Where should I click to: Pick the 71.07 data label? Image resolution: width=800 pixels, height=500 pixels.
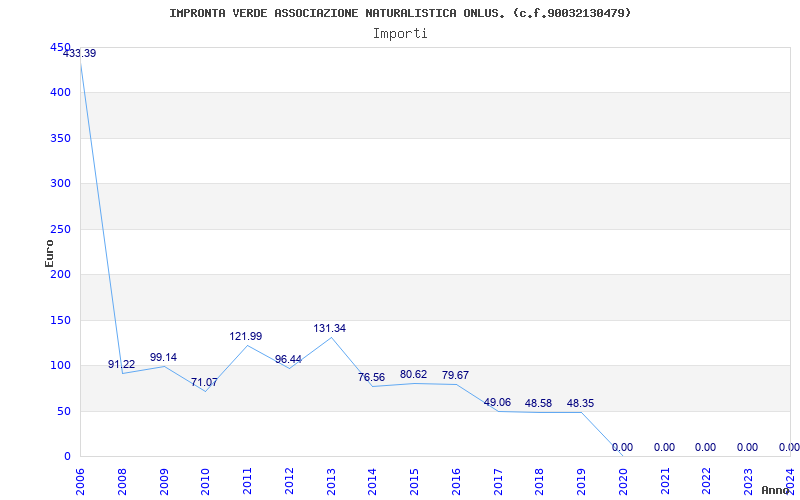click(x=204, y=382)
